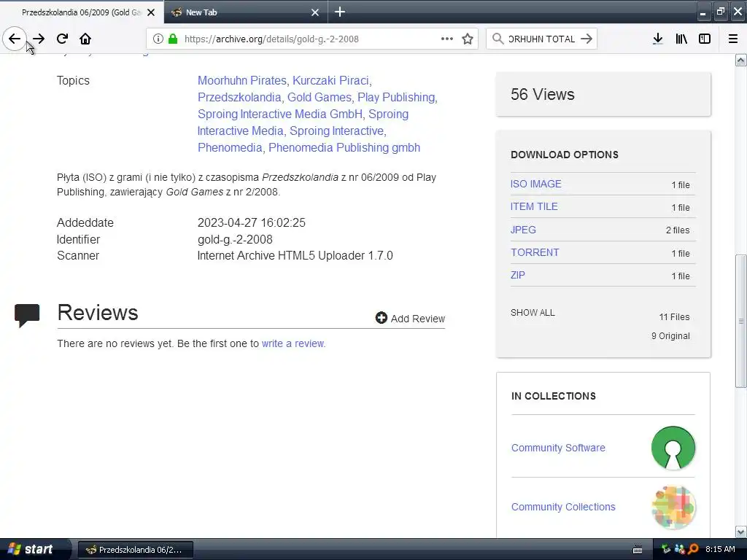Click the identifier value gold-g.-2-2008
This screenshot has width=747, height=560.
[236, 239]
